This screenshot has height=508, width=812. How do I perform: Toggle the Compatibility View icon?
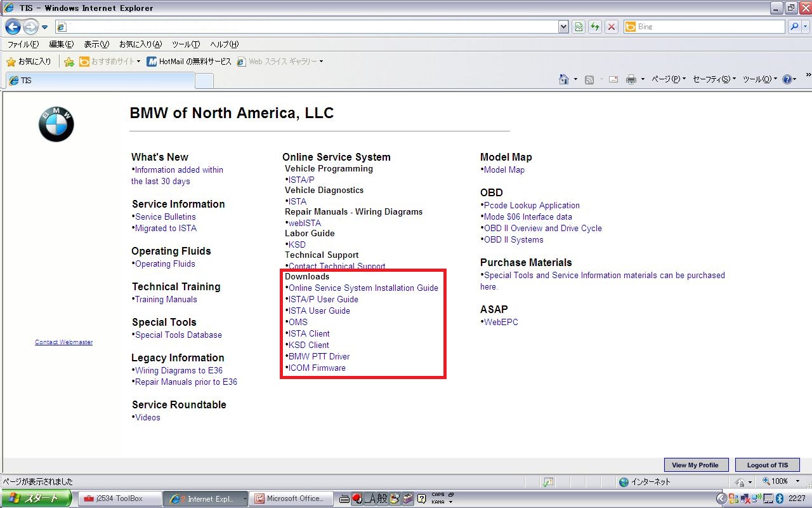click(x=579, y=27)
